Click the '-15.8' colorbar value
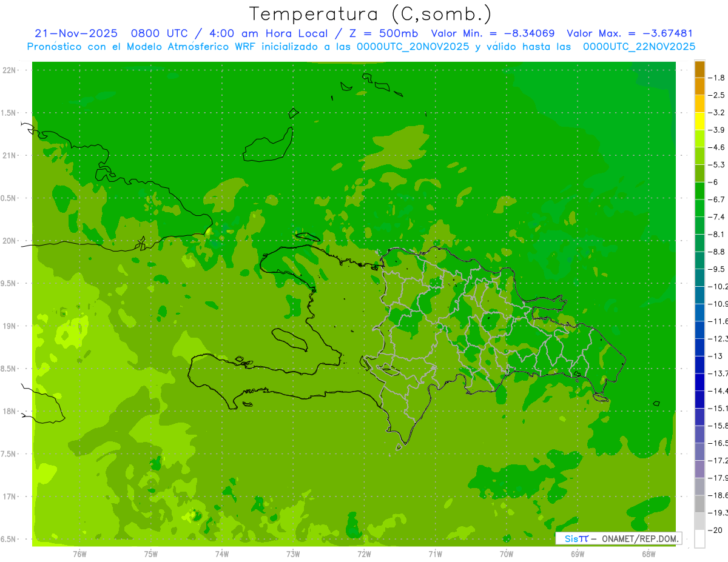Image resolution: width=728 pixels, height=562 pixels. [718, 425]
